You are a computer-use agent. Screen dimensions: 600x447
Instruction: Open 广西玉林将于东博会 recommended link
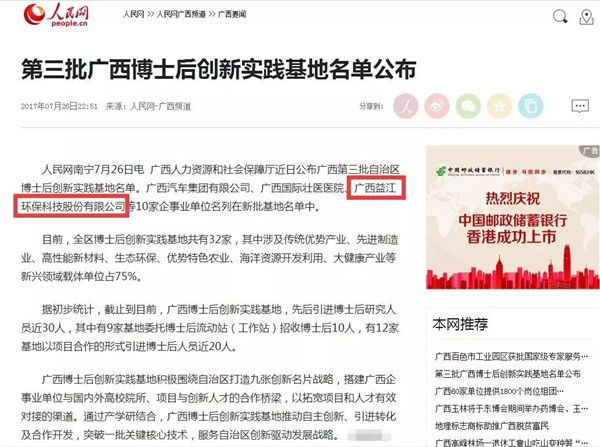(511, 408)
